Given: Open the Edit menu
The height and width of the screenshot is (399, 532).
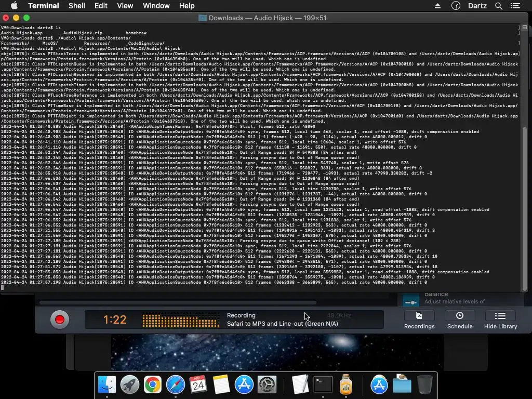Looking at the screenshot, I should [101, 6].
